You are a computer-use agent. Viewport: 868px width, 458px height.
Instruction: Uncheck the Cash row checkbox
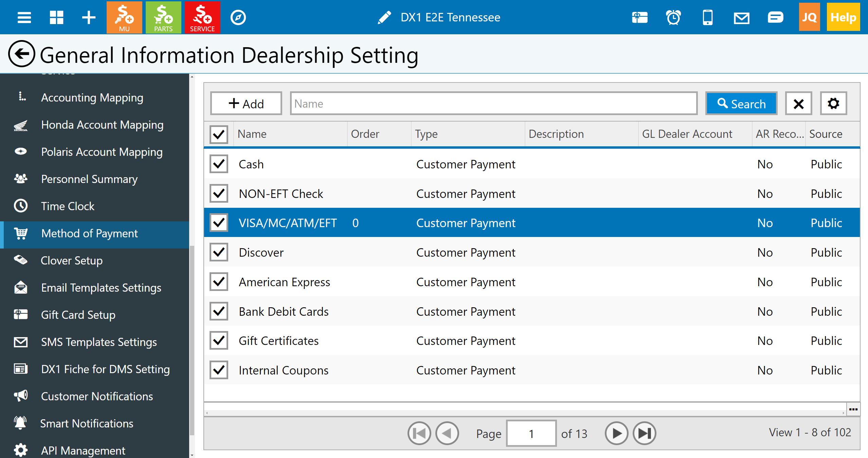[219, 164]
